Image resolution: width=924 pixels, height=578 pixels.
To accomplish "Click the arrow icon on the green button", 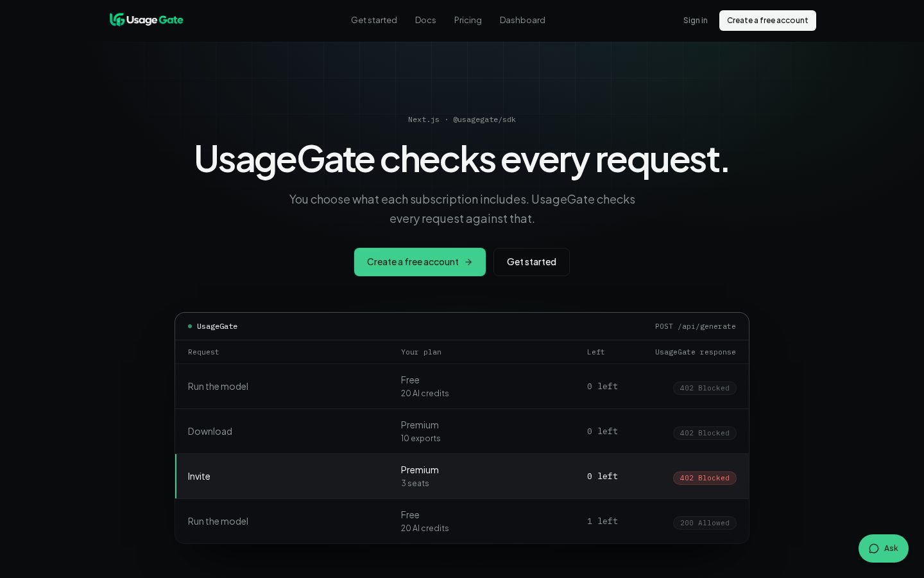I will pyautogui.click(x=468, y=262).
